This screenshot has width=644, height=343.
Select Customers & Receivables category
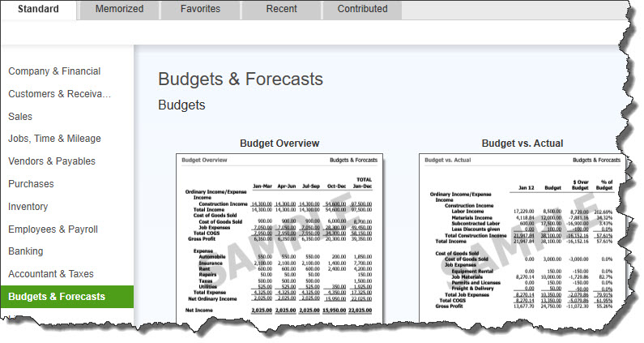click(60, 94)
